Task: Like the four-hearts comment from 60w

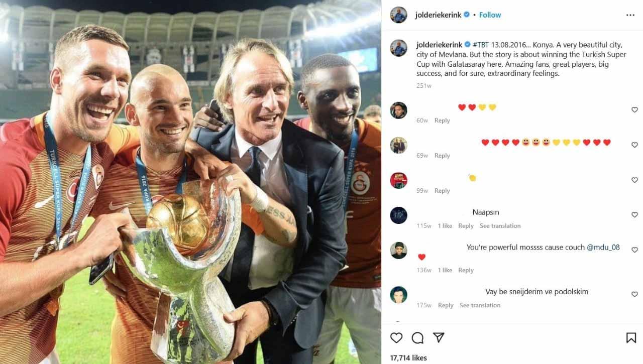Action: [634, 109]
